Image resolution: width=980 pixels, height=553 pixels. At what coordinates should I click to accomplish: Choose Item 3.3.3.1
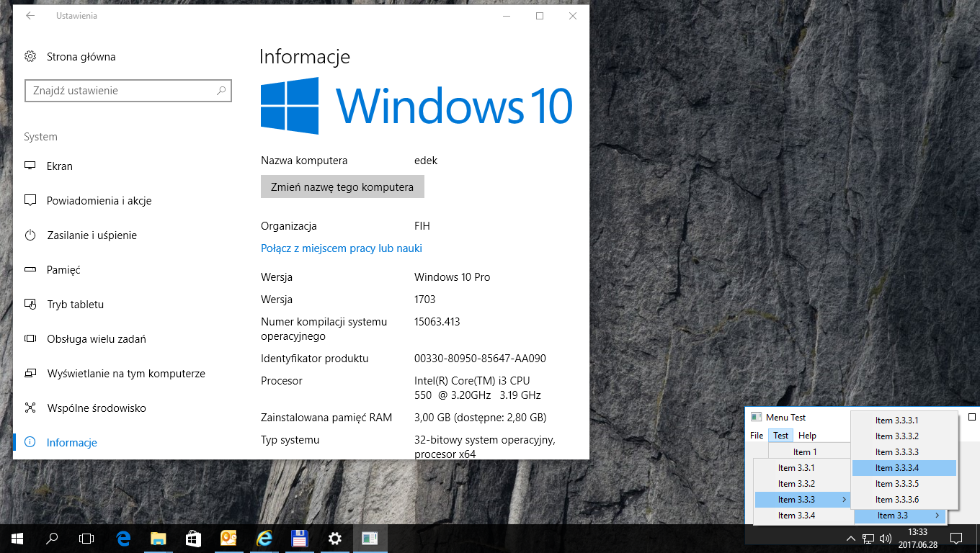[x=904, y=421]
